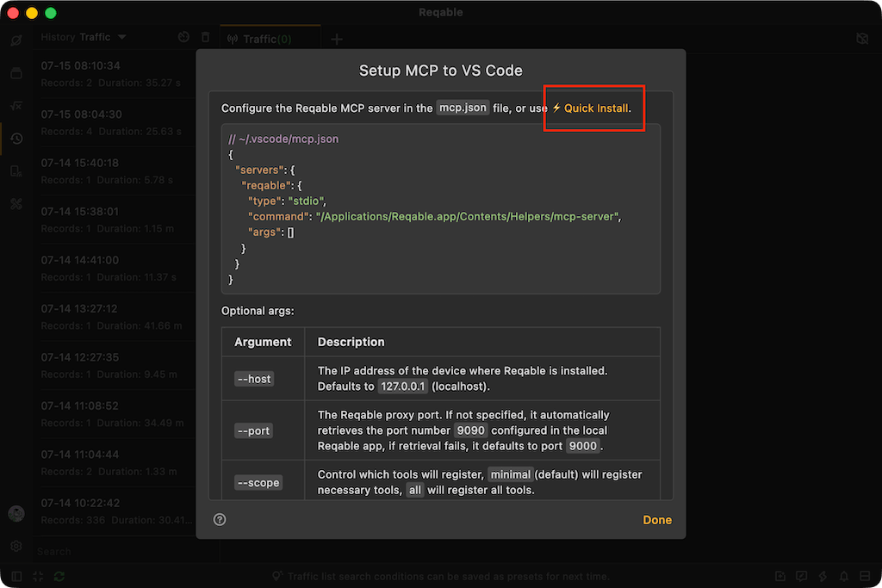Open the 07-15 08:10:34 history record
The height and width of the screenshot is (588, 882).
tap(117, 74)
